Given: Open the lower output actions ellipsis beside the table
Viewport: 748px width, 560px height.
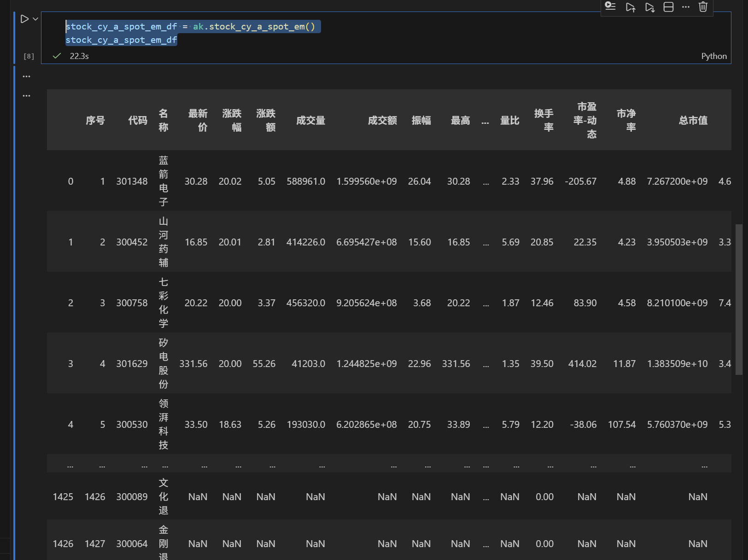Looking at the screenshot, I should 26,95.
